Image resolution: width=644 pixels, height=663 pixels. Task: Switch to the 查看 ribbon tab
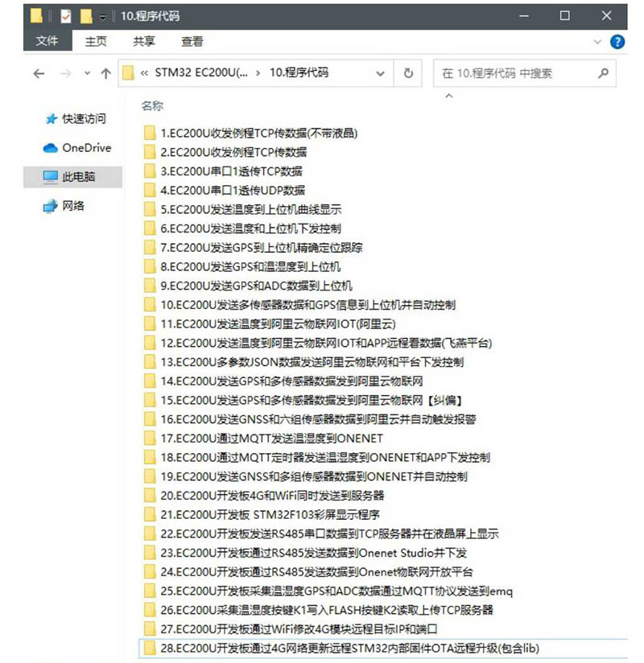pyautogui.click(x=192, y=42)
